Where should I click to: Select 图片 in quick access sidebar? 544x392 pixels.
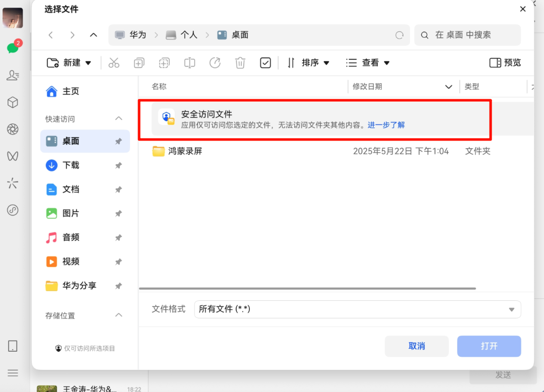point(71,214)
